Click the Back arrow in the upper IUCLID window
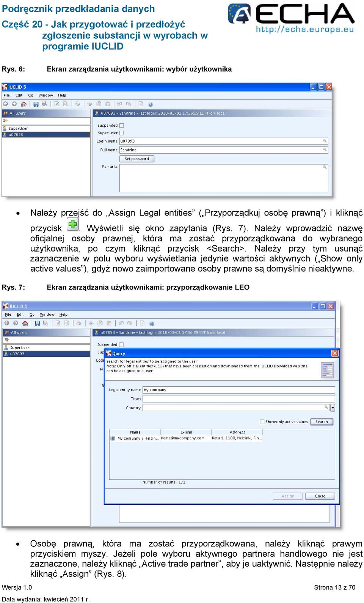This screenshot has width=364, height=603. pyautogui.click(x=6, y=104)
